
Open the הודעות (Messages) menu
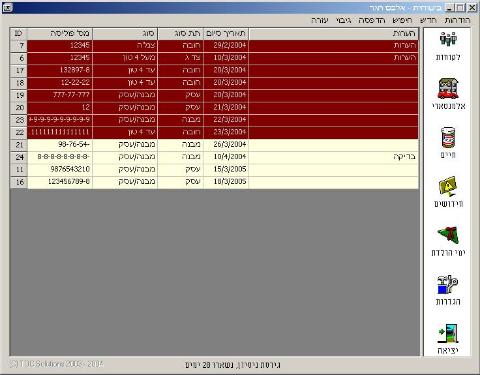457,20
